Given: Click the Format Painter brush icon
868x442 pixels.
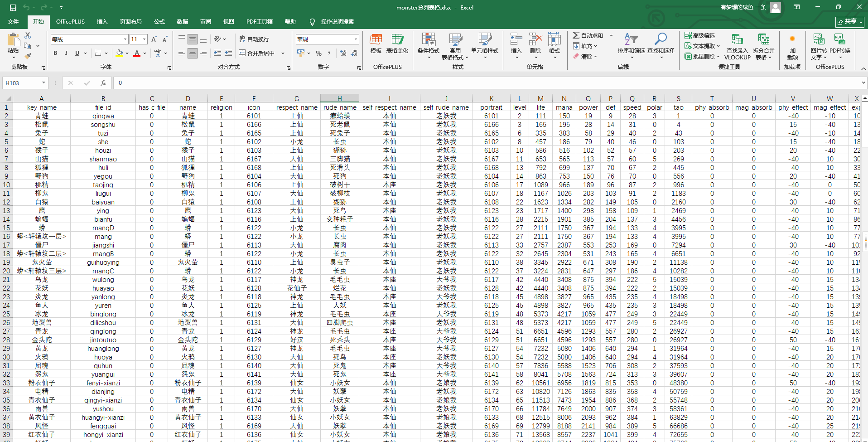Looking at the screenshot, I should tap(28, 56).
